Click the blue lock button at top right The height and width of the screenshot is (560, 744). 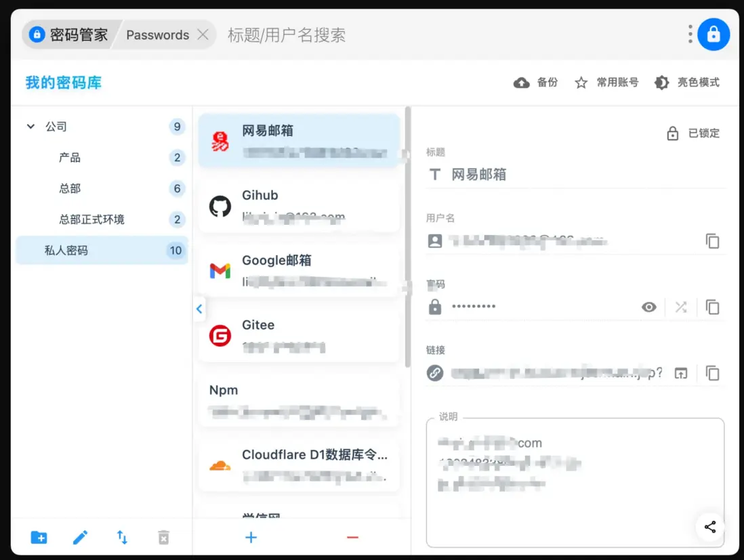(x=713, y=35)
